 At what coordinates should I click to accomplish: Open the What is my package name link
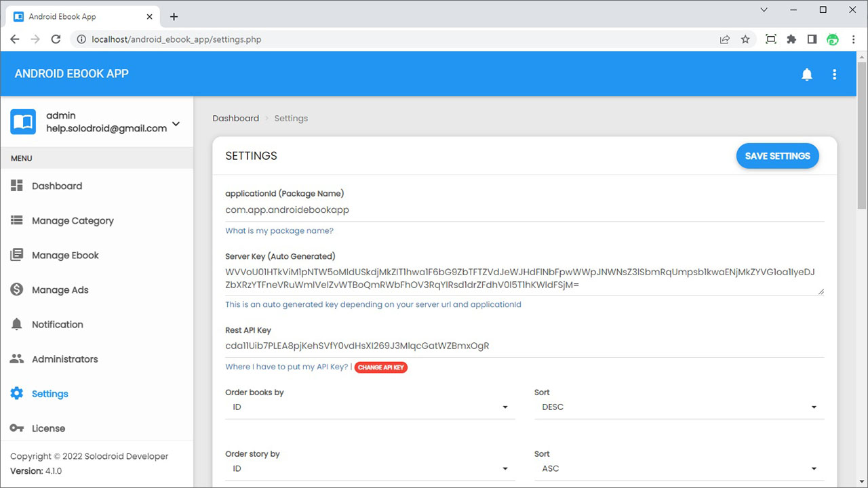(x=279, y=231)
